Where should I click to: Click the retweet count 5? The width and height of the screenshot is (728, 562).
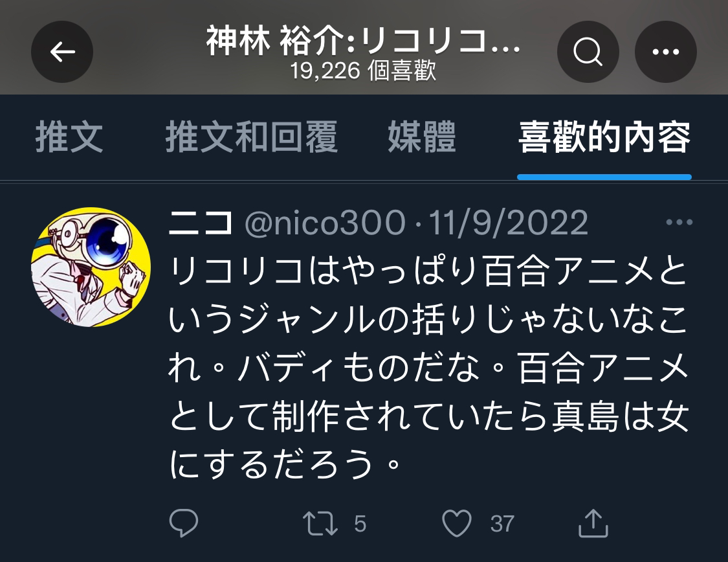click(360, 524)
